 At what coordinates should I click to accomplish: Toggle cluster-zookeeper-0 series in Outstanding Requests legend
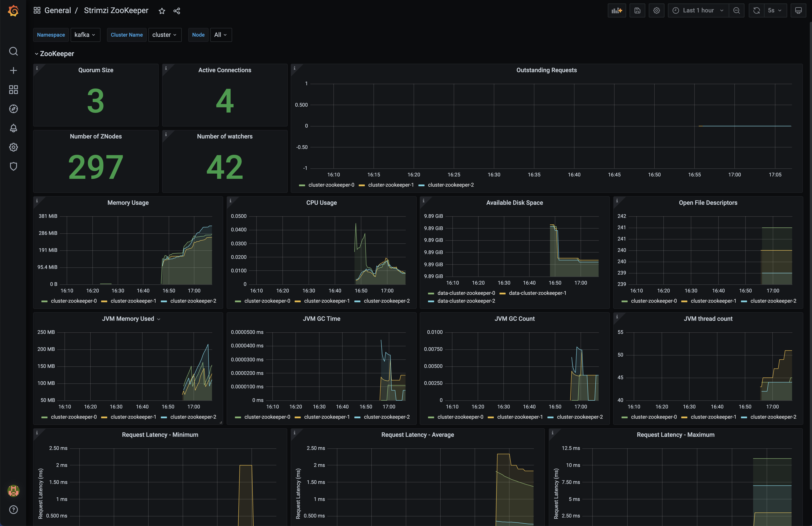(331, 185)
